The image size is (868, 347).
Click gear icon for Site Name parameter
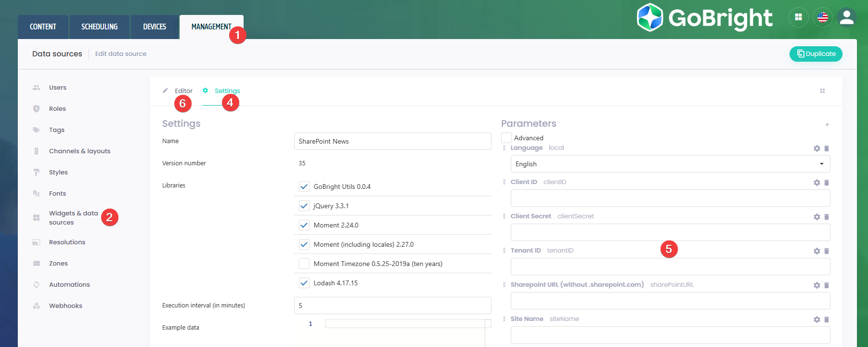pyautogui.click(x=816, y=320)
